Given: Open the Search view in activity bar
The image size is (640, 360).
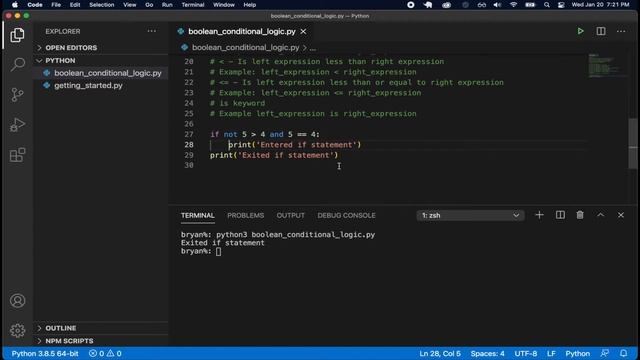Looking at the screenshot, I should [x=17, y=64].
